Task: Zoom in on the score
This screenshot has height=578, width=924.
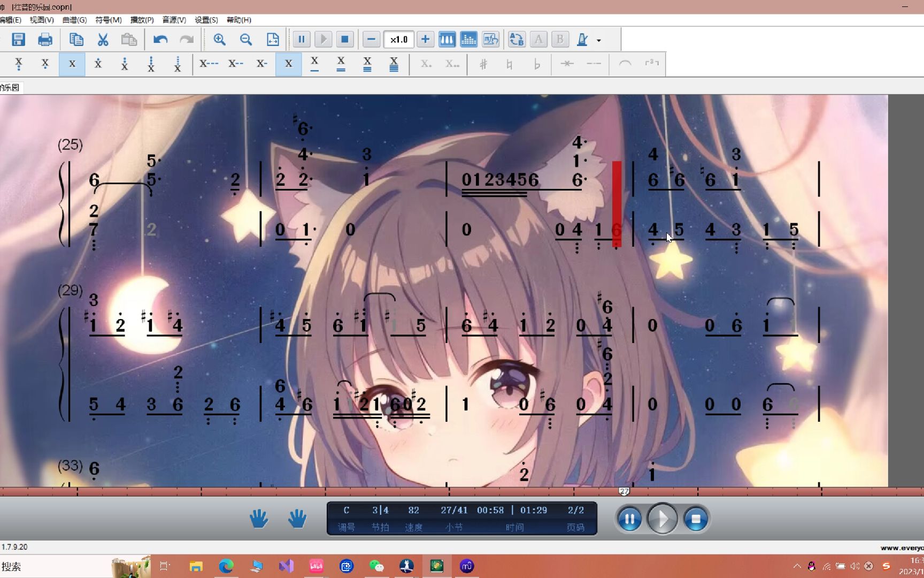Action: pos(219,39)
